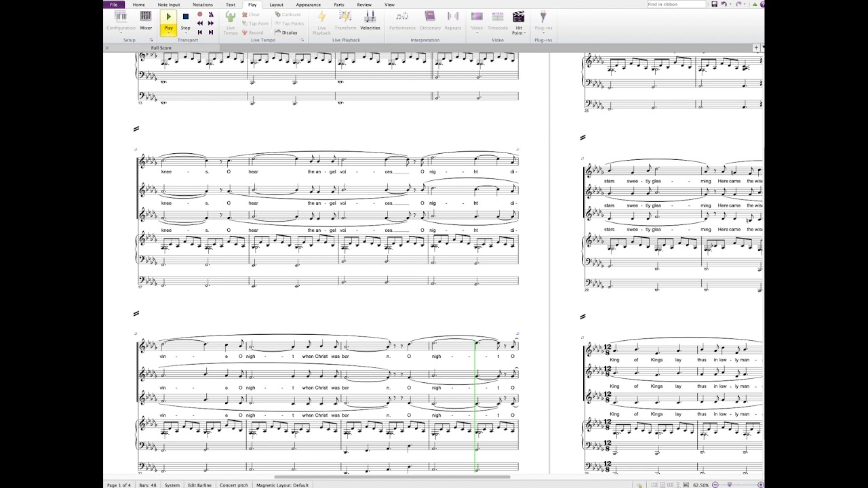This screenshot has width=868, height=488.
Task: Open the Repeats options icon
Action: pos(453,16)
